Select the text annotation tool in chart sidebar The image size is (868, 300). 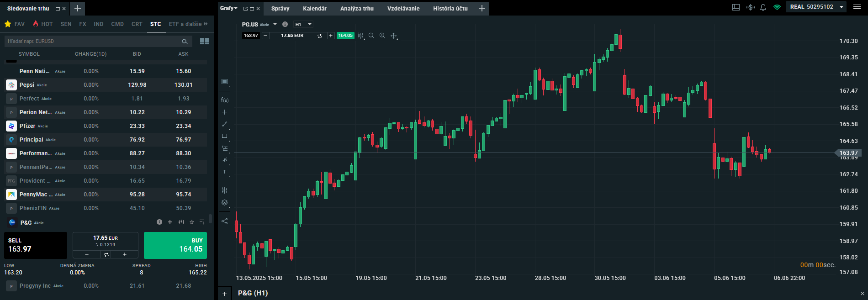tap(224, 172)
